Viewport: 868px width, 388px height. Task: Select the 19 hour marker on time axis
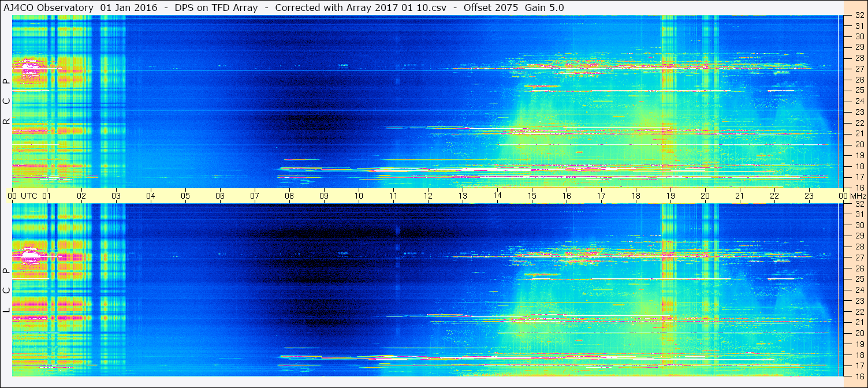(x=670, y=196)
